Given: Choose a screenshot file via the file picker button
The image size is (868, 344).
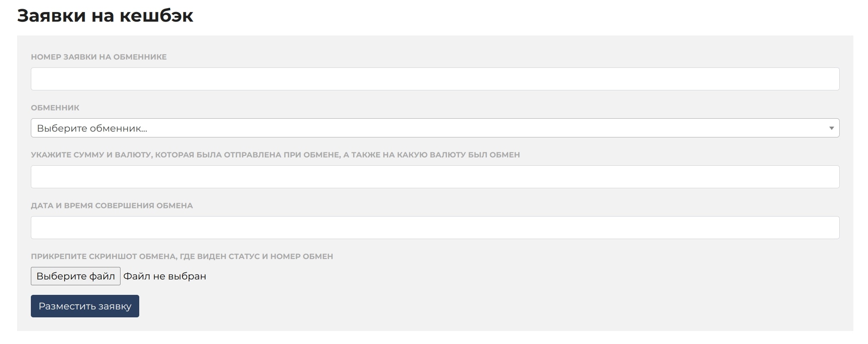Looking at the screenshot, I should [x=75, y=276].
